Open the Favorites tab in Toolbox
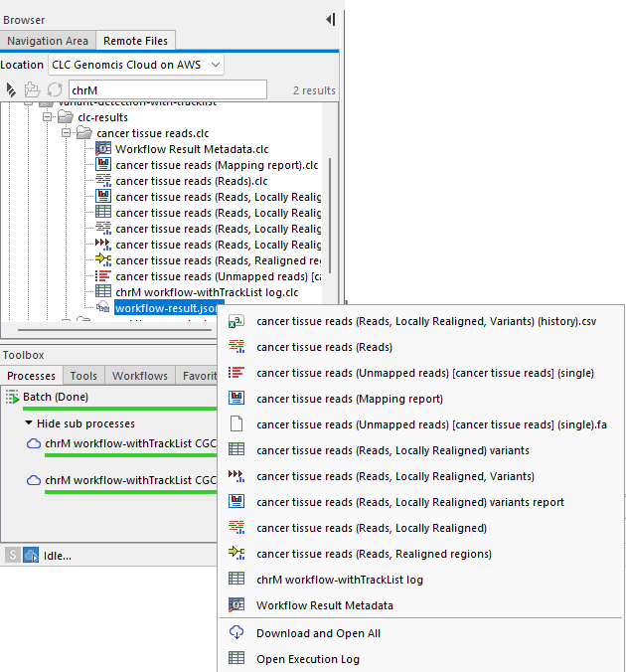This screenshot has width=626, height=672. [197, 376]
